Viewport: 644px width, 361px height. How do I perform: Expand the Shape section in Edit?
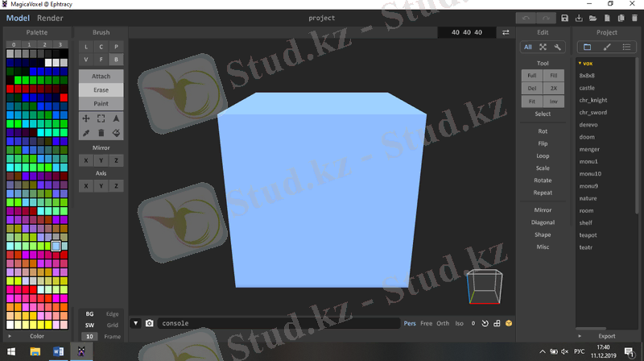pos(543,234)
